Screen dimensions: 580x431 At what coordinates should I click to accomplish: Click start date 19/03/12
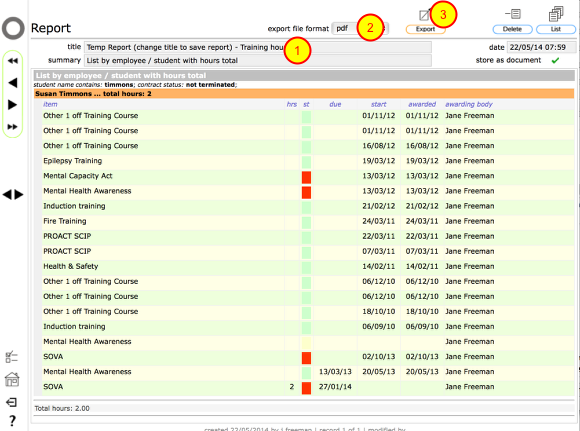379,161
